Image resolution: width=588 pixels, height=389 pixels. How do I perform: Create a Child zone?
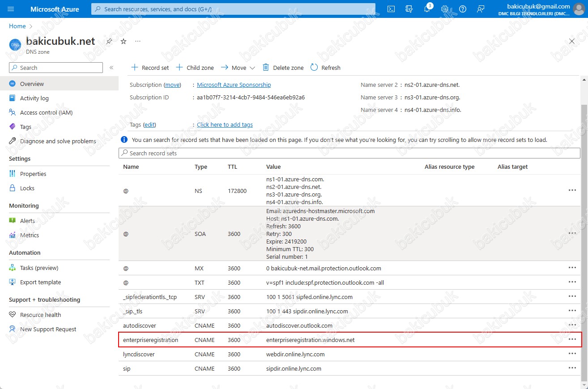[x=195, y=68]
